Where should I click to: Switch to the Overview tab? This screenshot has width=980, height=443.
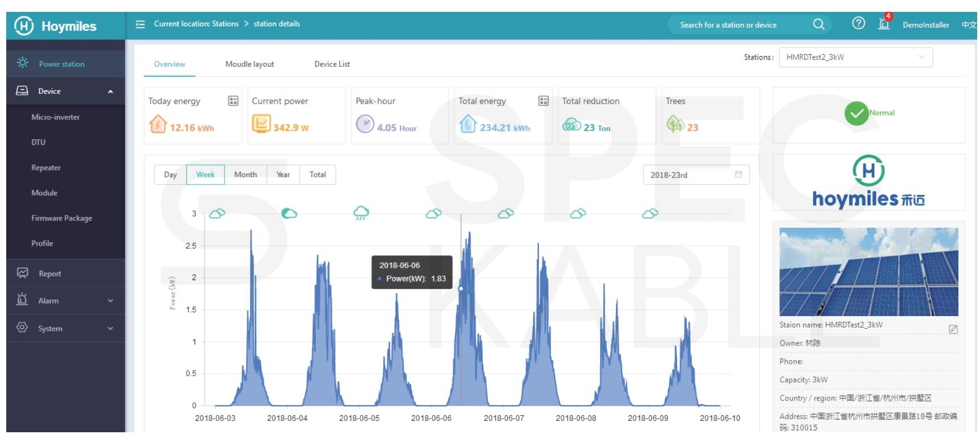170,64
